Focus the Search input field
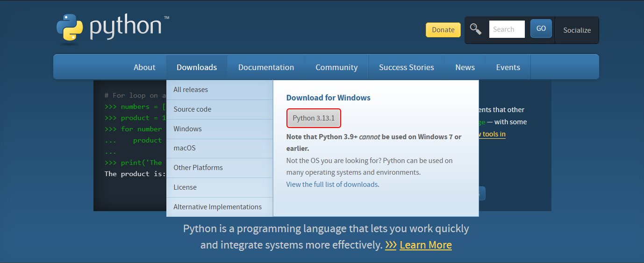This screenshot has width=644, height=263. tap(507, 29)
